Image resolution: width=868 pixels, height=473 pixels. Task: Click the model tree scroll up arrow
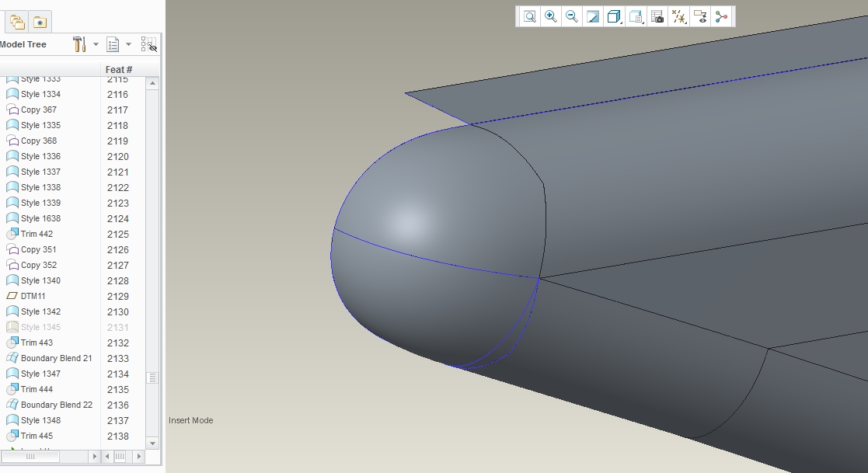(153, 83)
